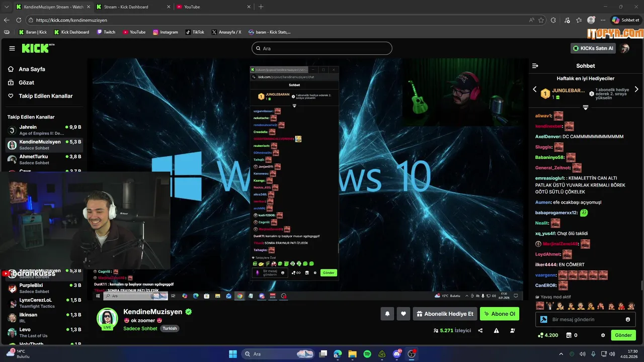Select AhmetTurku channel in followed list
Viewport: 644px width, 362px height.
pos(44,159)
